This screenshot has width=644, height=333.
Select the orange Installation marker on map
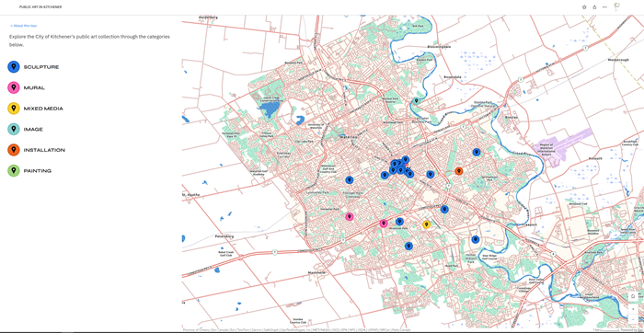click(459, 171)
